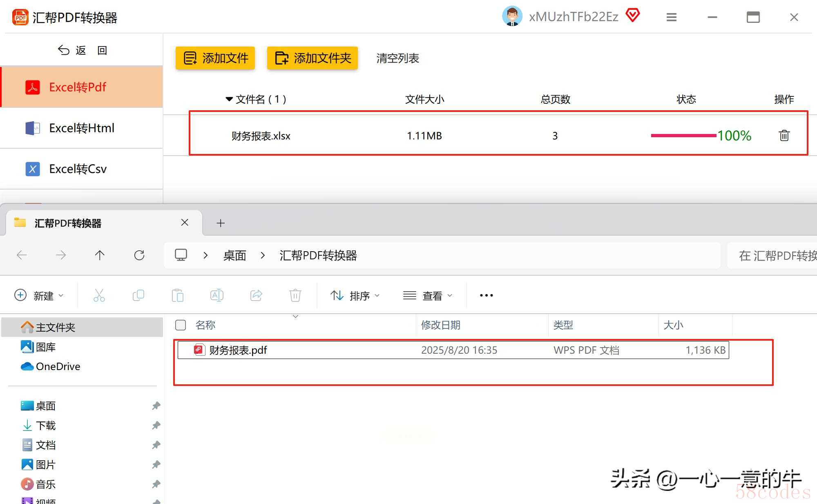Click the new tab plus button

point(221,223)
